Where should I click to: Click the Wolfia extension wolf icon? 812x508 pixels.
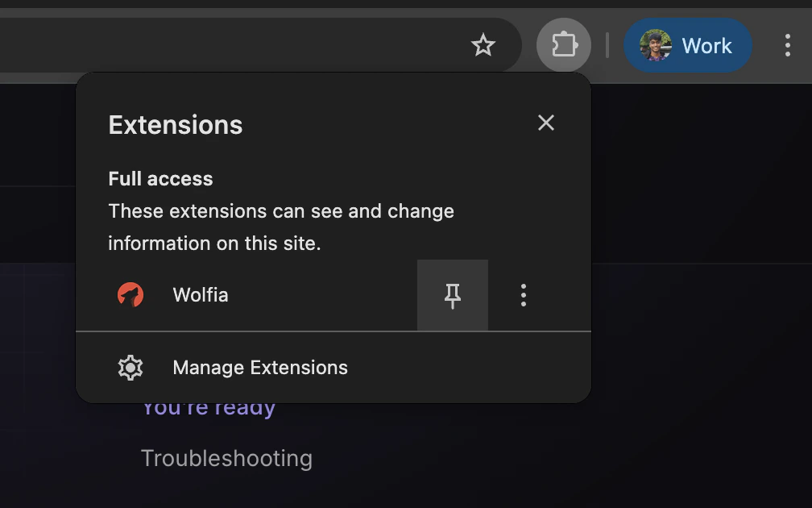click(130, 295)
